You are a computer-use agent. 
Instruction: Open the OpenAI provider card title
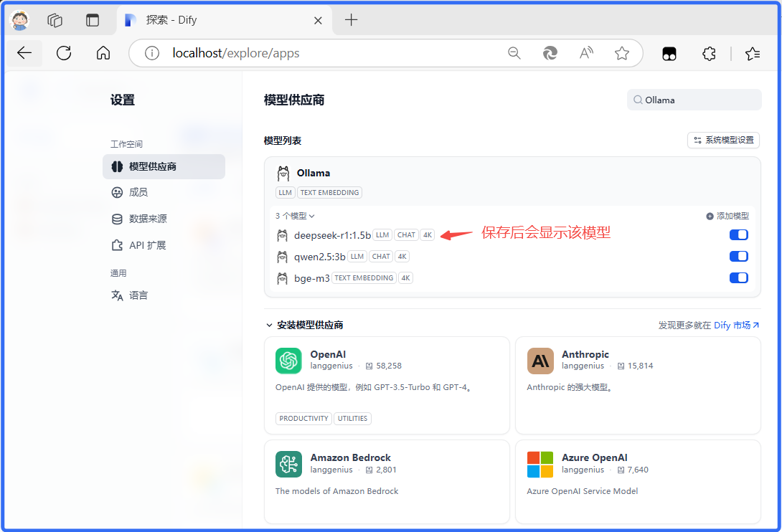coord(328,354)
